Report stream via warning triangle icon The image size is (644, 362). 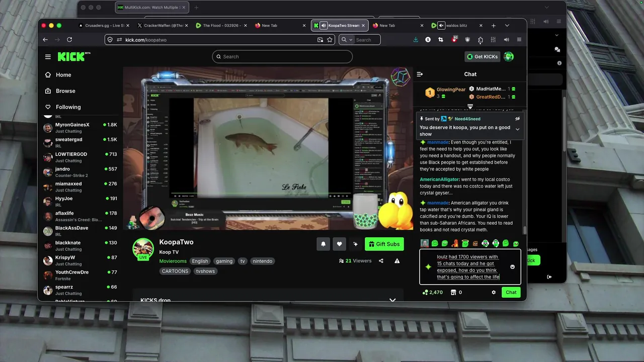(397, 261)
